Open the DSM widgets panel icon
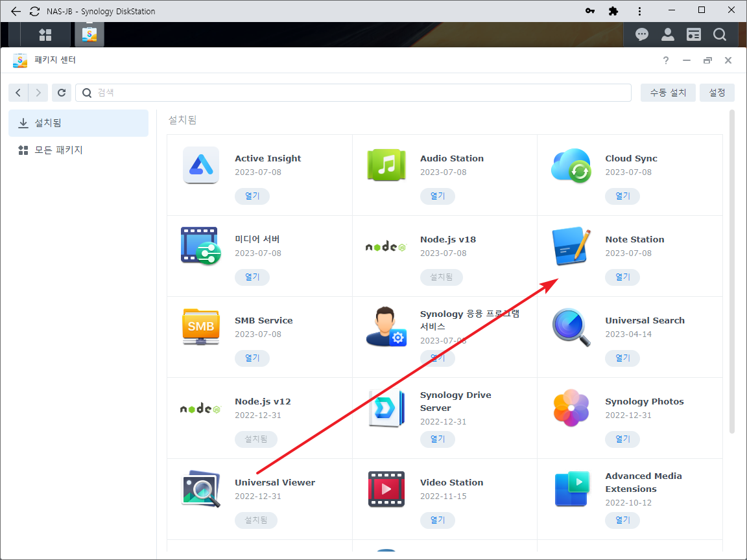This screenshot has height=560, width=747. tap(694, 34)
